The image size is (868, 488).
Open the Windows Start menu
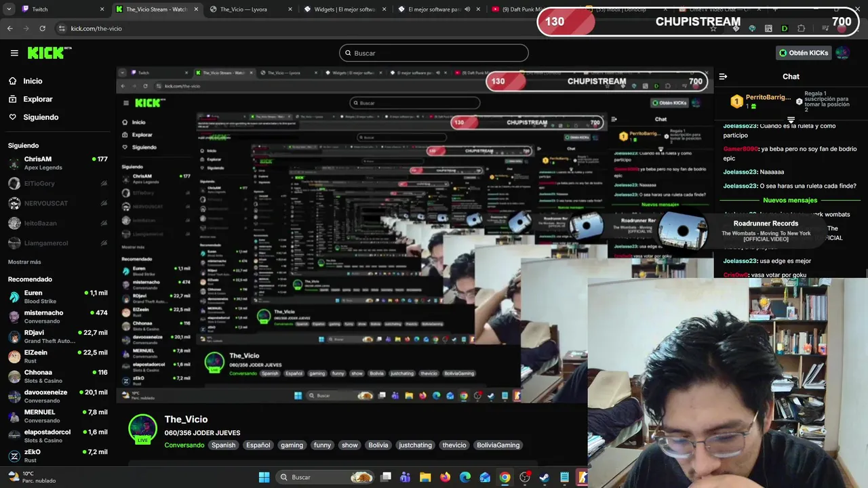264,477
